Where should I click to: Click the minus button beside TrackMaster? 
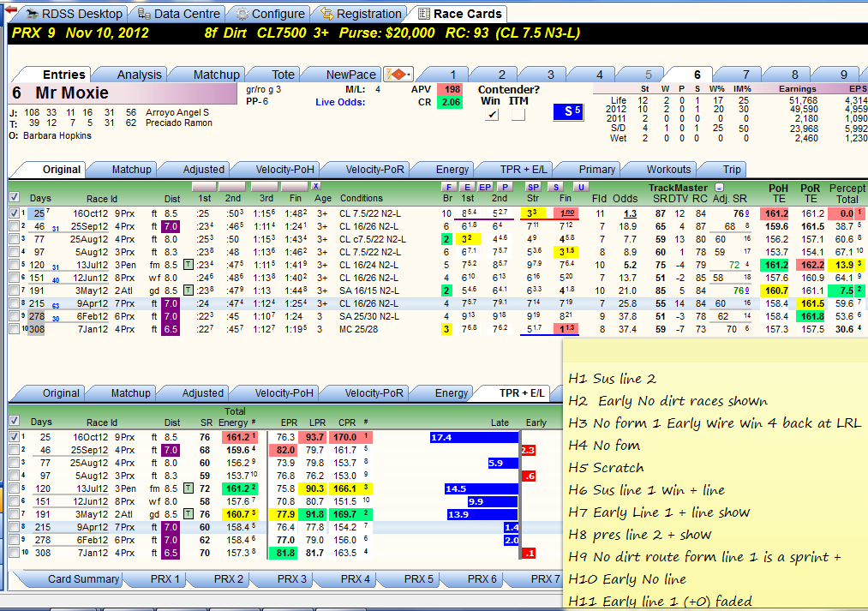point(719,188)
